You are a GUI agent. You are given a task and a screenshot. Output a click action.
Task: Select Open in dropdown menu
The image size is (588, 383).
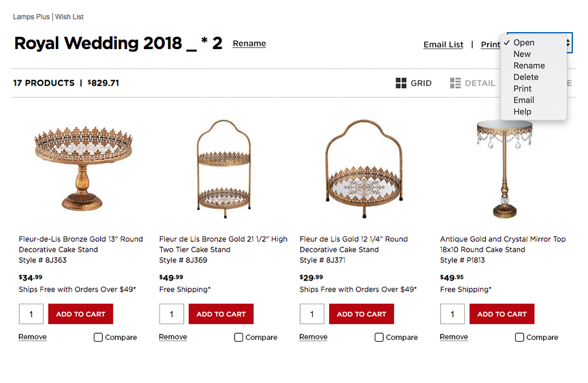coord(524,42)
